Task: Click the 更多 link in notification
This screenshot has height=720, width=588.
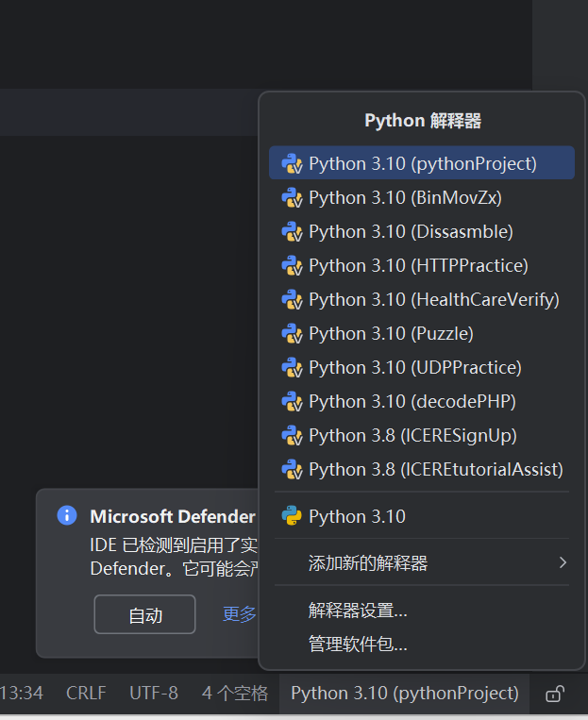Action: [239, 614]
